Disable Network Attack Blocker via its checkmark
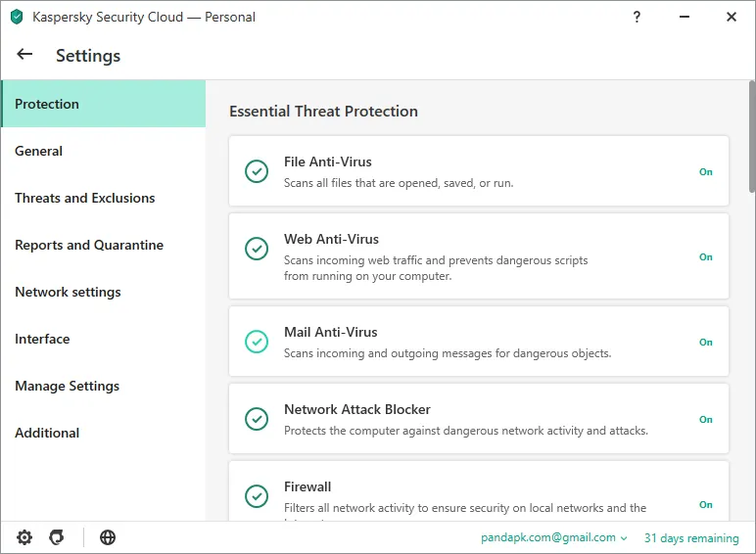This screenshot has width=756, height=554. pyautogui.click(x=257, y=419)
